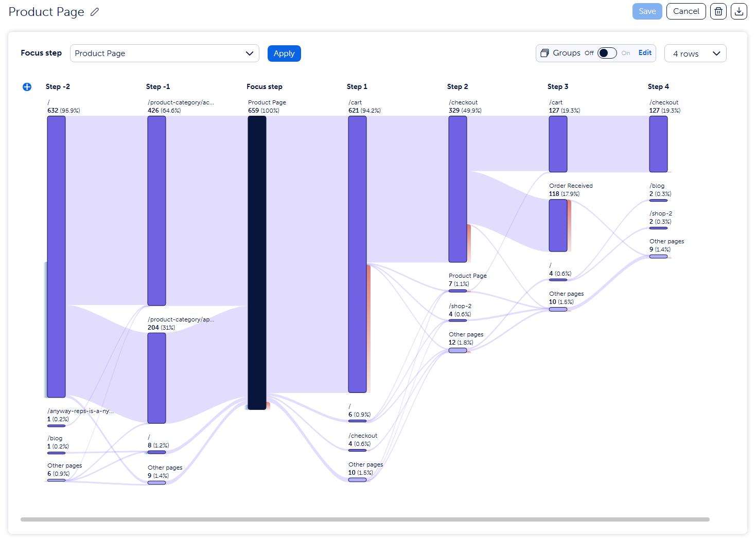The width and height of the screenshot is (756, 538).
Task: Open the Focus step dropdown
Action: click(x=164, y=53)
